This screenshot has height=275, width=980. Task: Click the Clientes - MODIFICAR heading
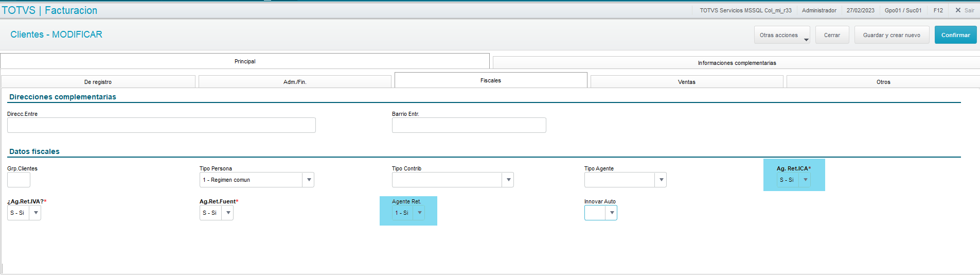pos(57,35)
